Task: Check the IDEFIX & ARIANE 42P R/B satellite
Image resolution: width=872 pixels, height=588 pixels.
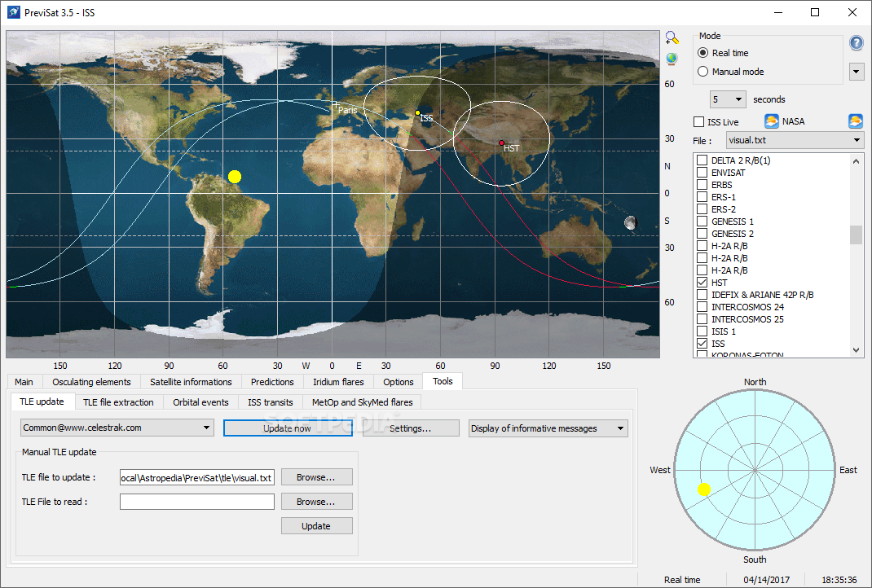Action: click(702, 295)
